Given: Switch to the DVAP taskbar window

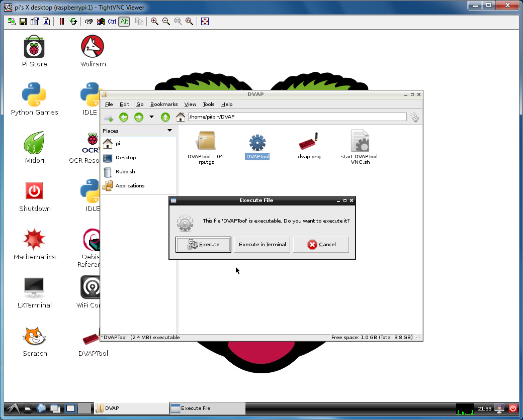Looking at the screenshot, I should coord(131,408).
